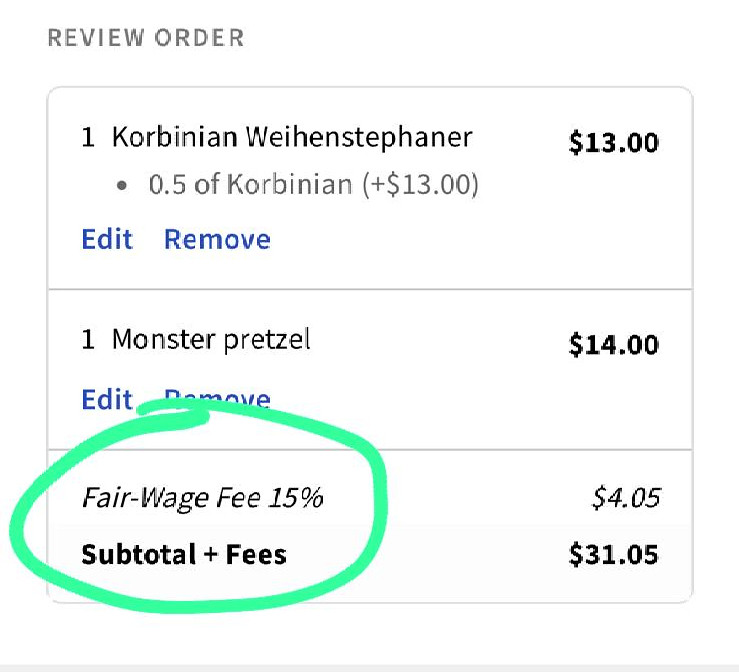Click the bullet before 0.5 of Korbinian
Image resolution: width=739 pixels, height=672 pixels.
point(123,186)
